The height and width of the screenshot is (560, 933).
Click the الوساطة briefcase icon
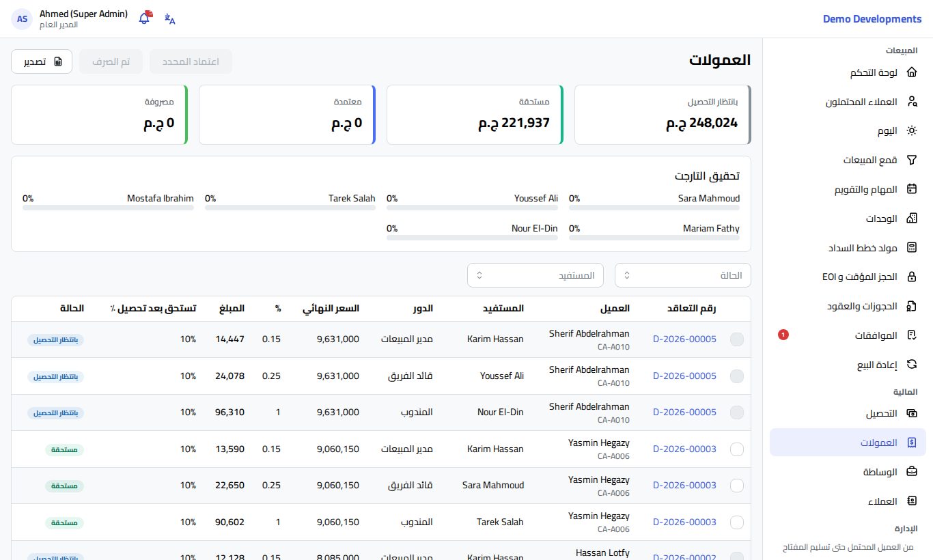pos(911,472)
